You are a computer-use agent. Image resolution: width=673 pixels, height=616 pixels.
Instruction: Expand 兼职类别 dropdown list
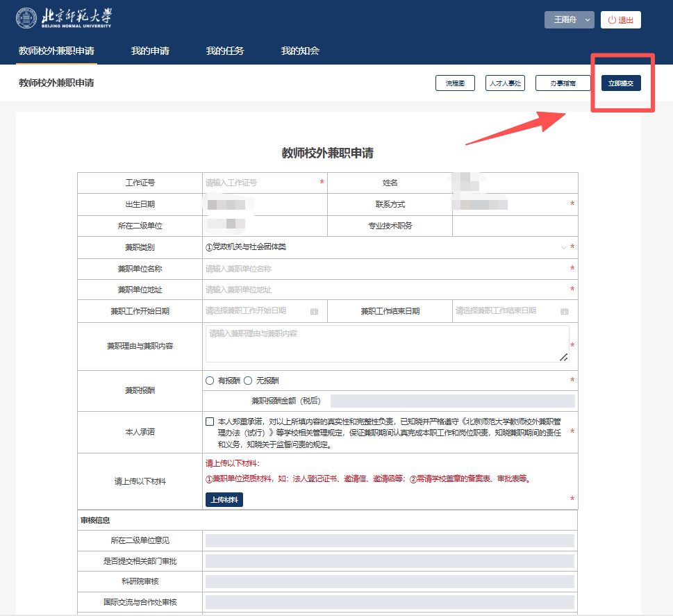coord(563,247)
